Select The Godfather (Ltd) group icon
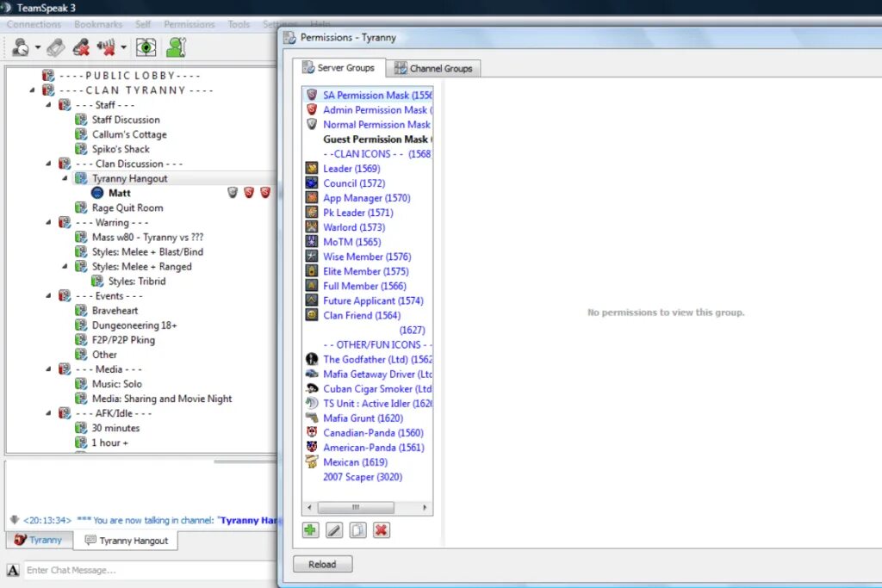The height and width of the screenshot is (588, 882). (x=312, y=359)
